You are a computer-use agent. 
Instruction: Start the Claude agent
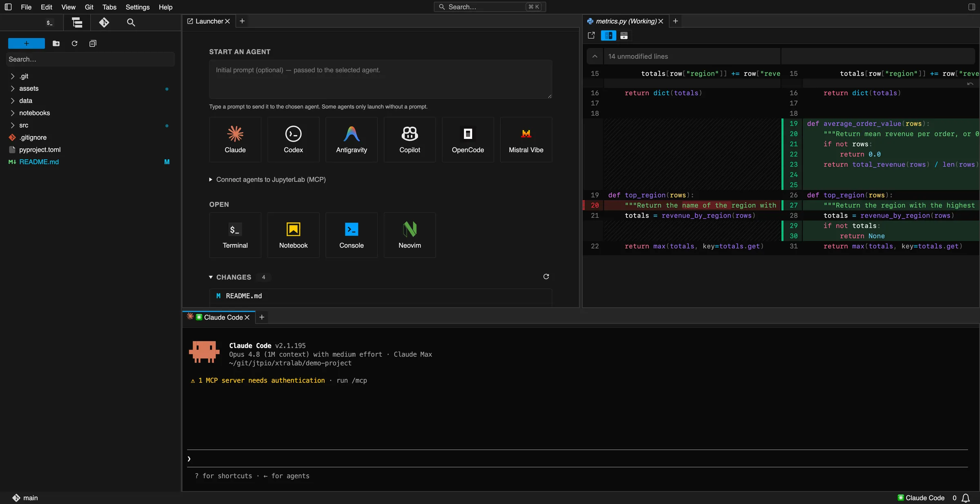[x=235, y=140]
